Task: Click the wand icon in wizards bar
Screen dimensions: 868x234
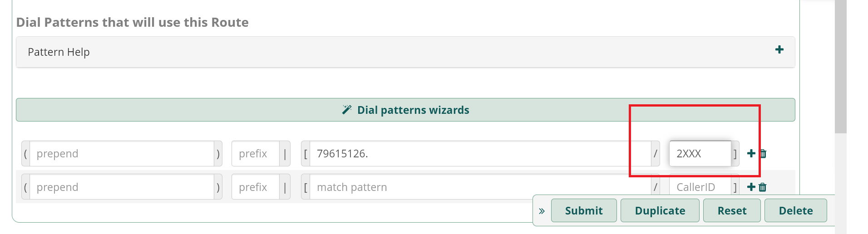Action: click(x=347, y=110)
